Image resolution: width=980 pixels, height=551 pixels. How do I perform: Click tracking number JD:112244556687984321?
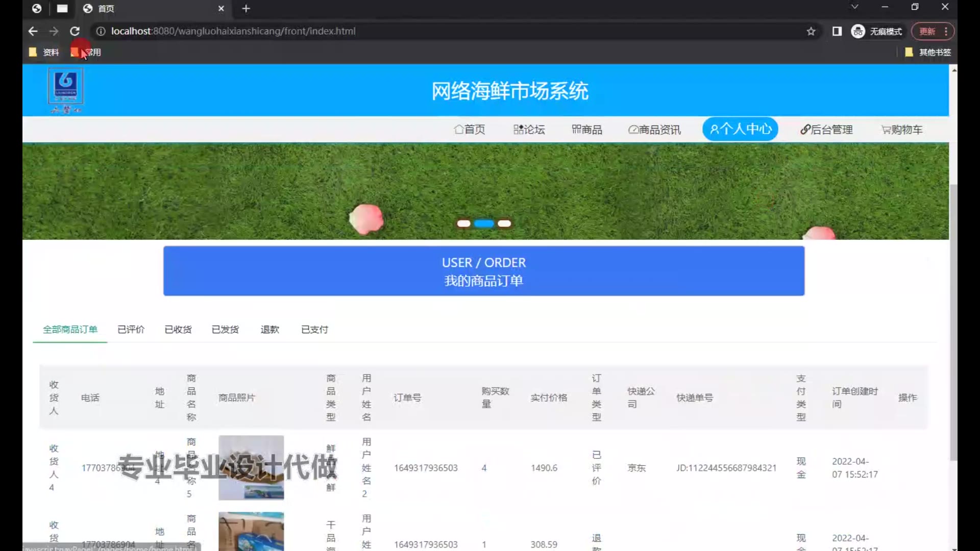[726, 468]
